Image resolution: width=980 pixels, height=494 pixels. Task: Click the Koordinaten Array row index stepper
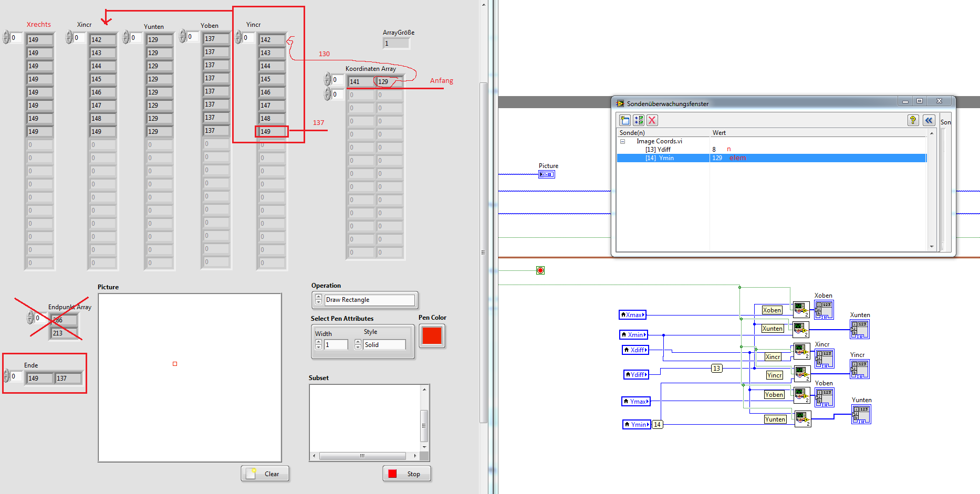tap(327, 80)
